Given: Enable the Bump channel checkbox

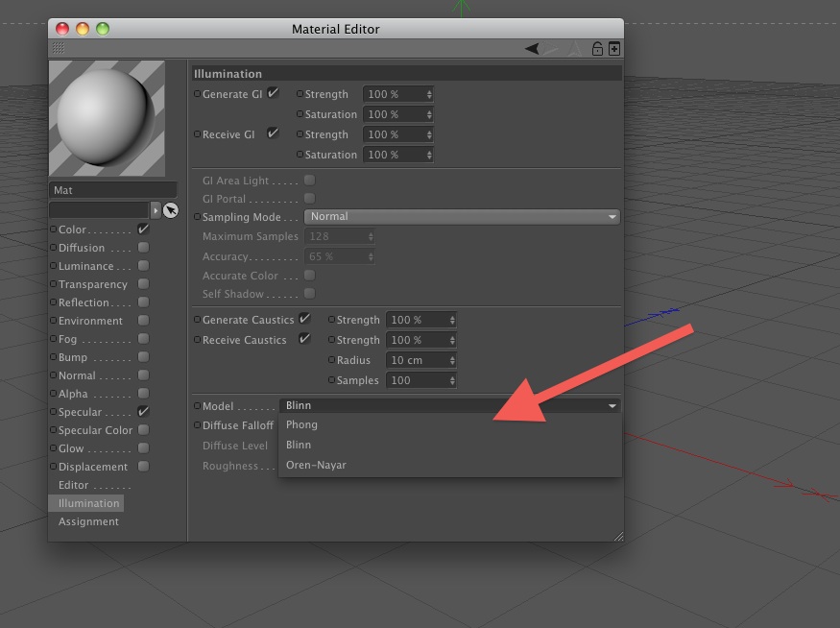Looking at the screenshot, I should [143, 357].
